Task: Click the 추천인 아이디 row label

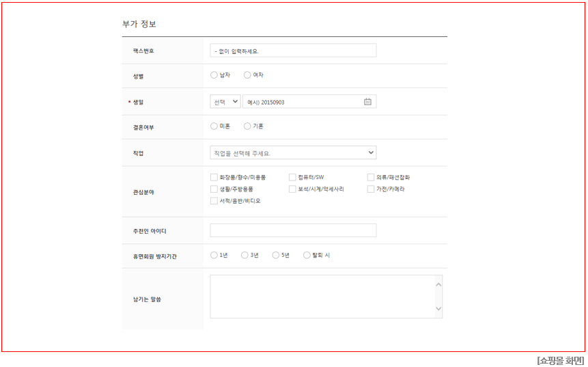Action: (150, 231)
